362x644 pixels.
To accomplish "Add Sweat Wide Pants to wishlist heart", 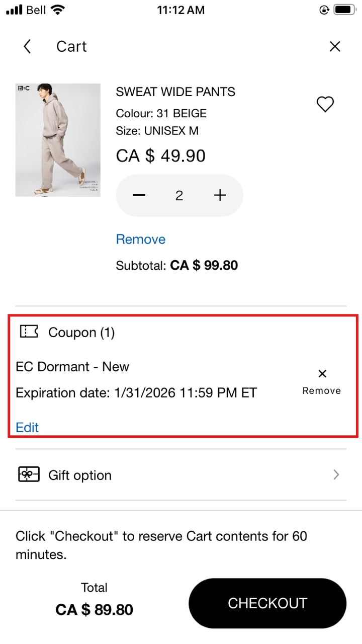I will point(325,104).
